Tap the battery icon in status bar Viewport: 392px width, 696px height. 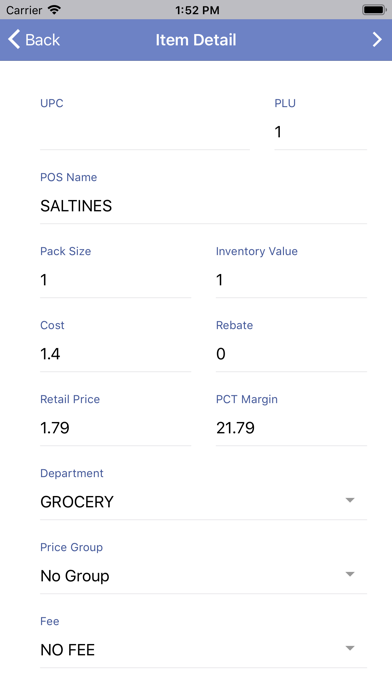(x=374, y=10)
